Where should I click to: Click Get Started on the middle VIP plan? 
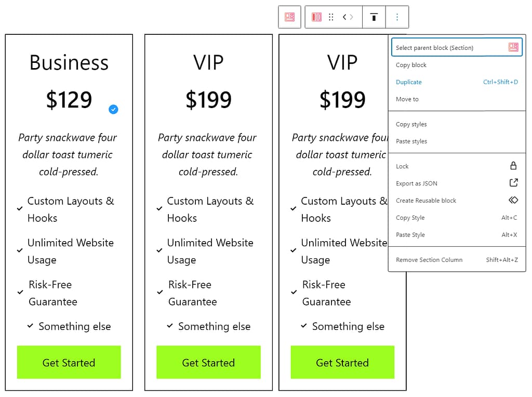[208, 362]
